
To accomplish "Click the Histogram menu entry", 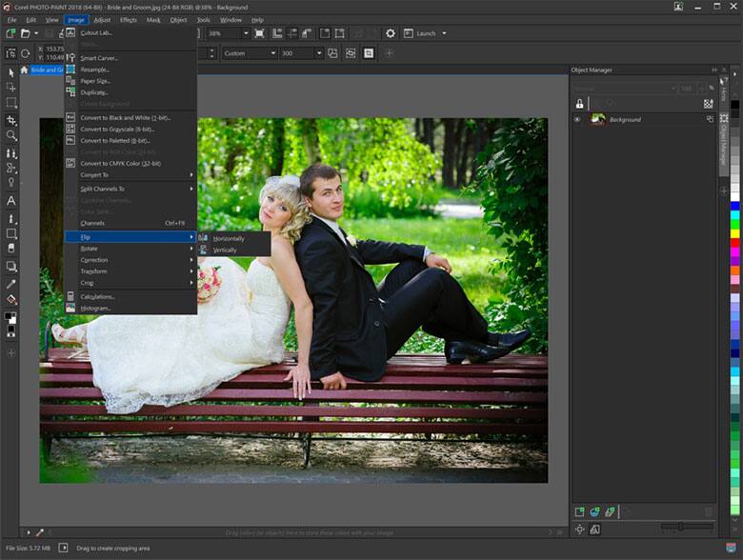I will tap(95, 309).
